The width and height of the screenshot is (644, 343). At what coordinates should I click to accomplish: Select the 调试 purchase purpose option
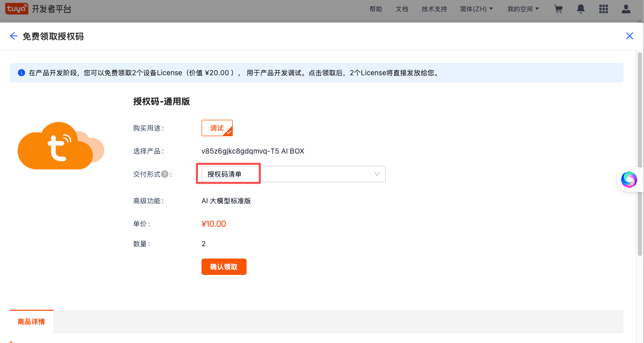tap(217, 127)
